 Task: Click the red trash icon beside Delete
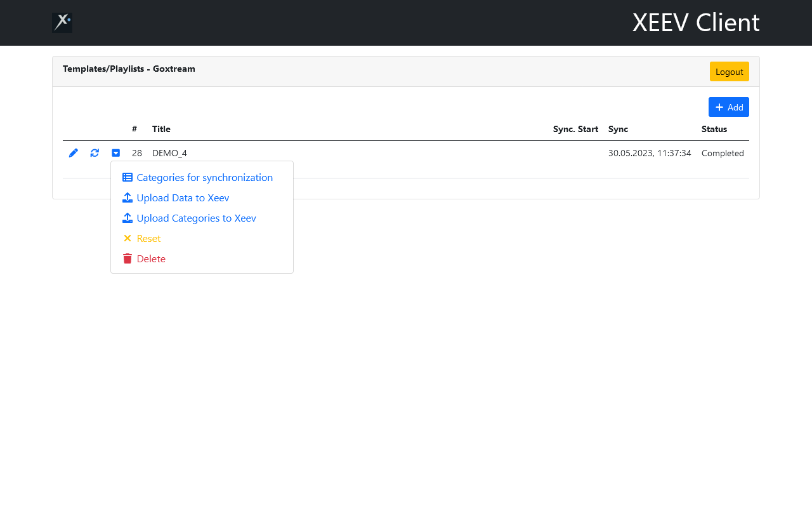point(128,259)
